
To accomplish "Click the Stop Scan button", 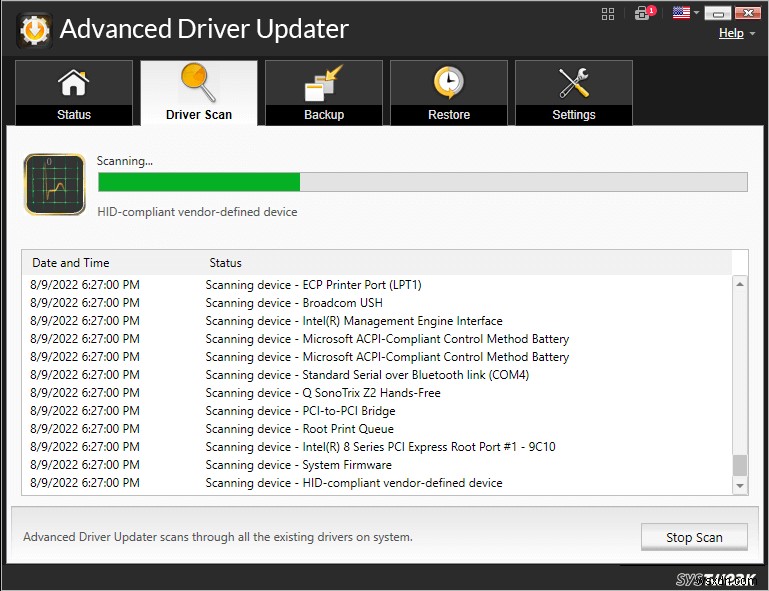I will click(694, 537).
